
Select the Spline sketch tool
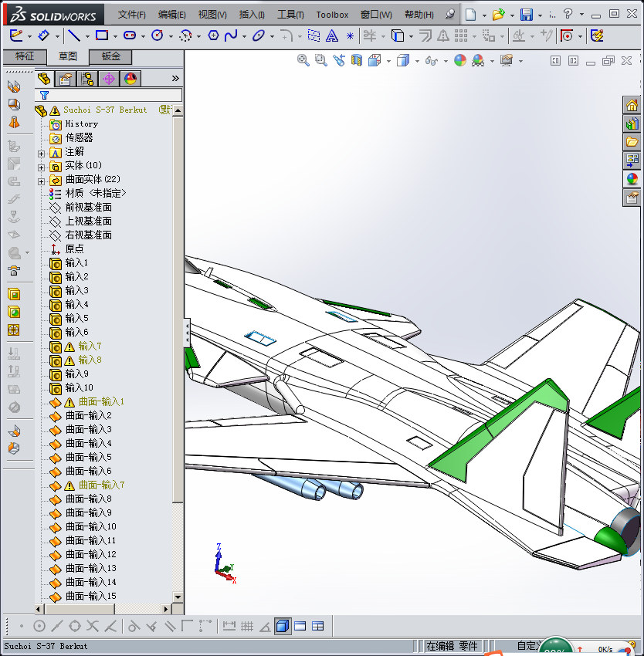click(x=231, y=36)
